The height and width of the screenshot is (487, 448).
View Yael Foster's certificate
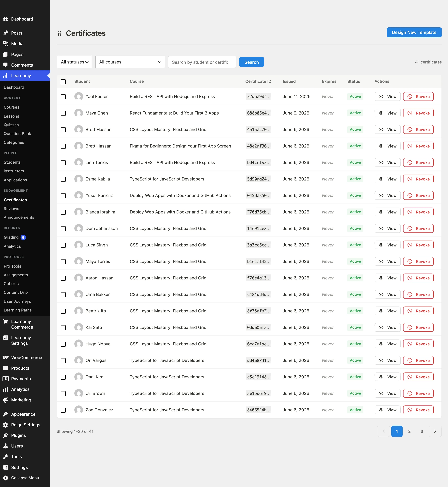387,96
